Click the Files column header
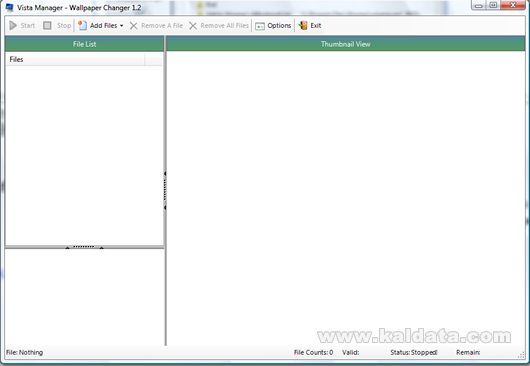530x366 pixels. click(x=75, y=59)
